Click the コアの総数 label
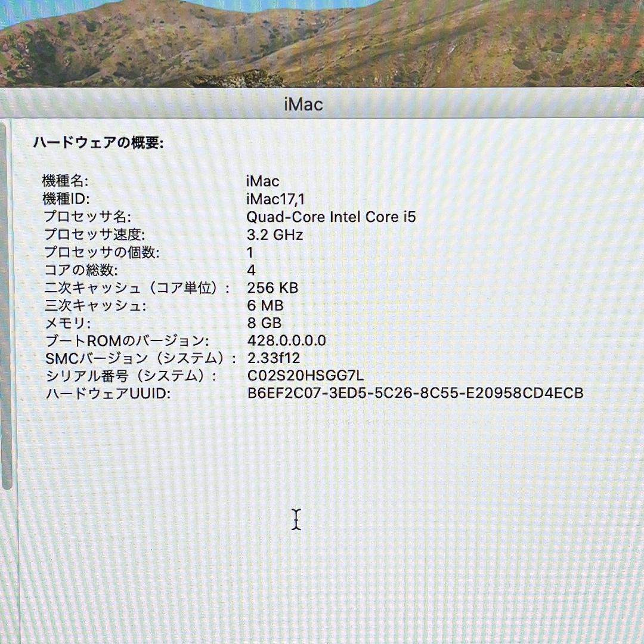This screenshot has width=644, height=644. coord(81,270)
